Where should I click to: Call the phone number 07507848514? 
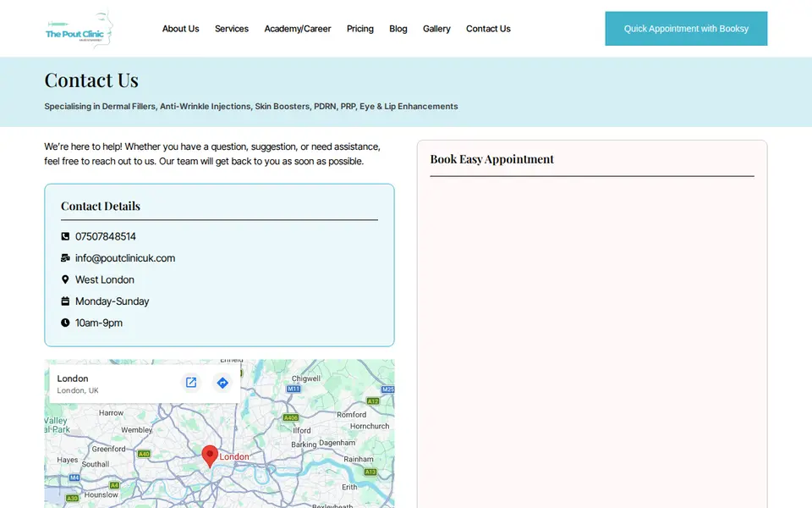(x=106, y=236)
